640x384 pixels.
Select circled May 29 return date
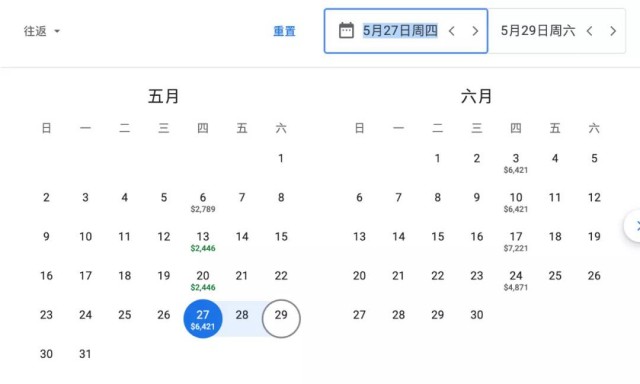click(281, 319)
